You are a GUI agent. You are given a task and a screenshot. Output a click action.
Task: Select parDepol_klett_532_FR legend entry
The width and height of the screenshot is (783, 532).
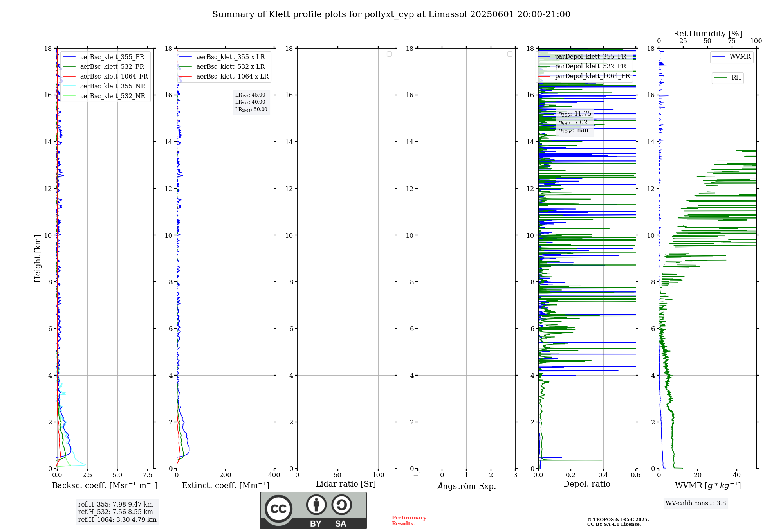point(583,66)
